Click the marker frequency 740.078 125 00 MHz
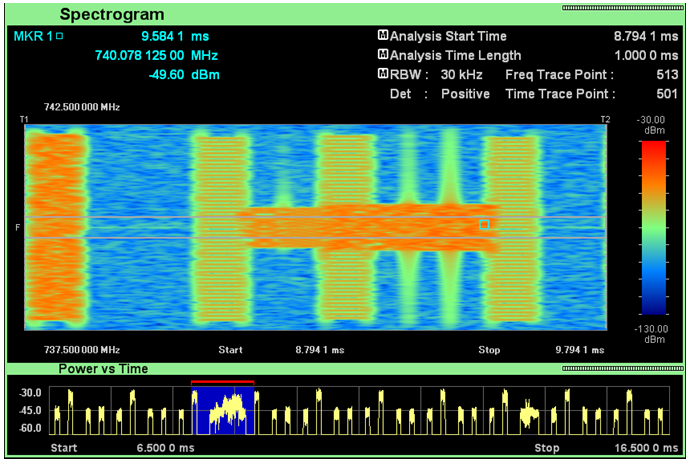The width and height of the screenshot is (689, 462). point(156,55)
